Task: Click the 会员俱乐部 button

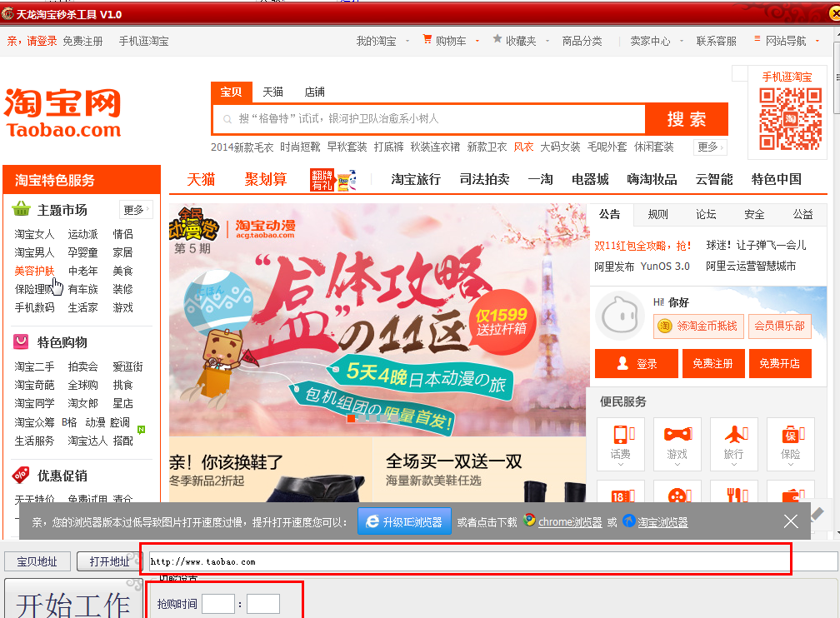Action: (x=779, y=326)
